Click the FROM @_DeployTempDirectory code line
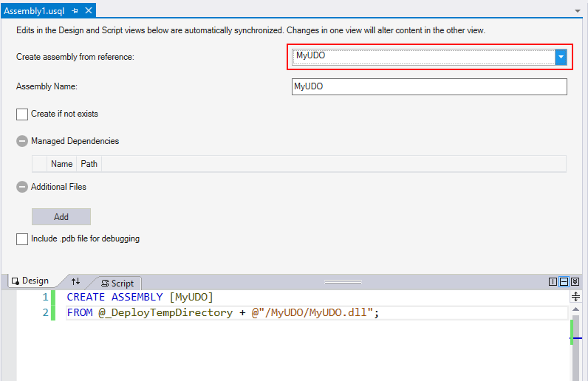 pos(223,313)
